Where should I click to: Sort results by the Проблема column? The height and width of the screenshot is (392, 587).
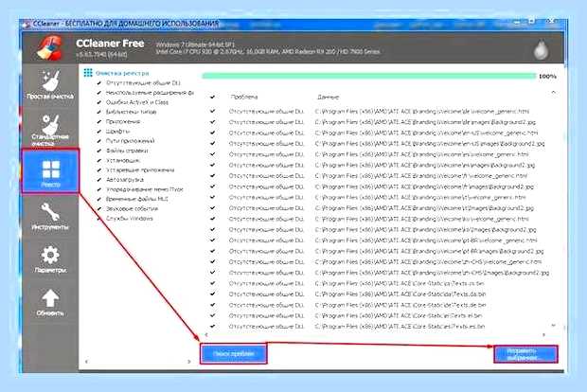pos(244,97)
